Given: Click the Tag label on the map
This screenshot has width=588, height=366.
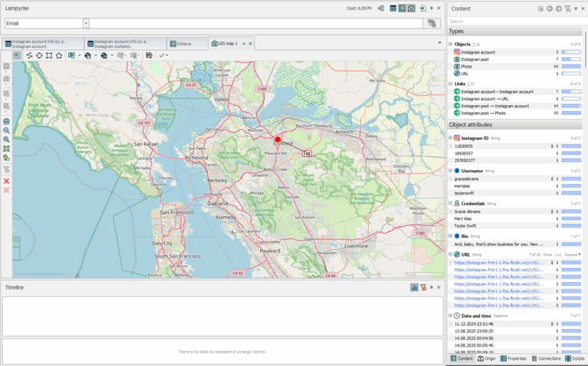Looking at the screenshot, I should coord(307,153).
